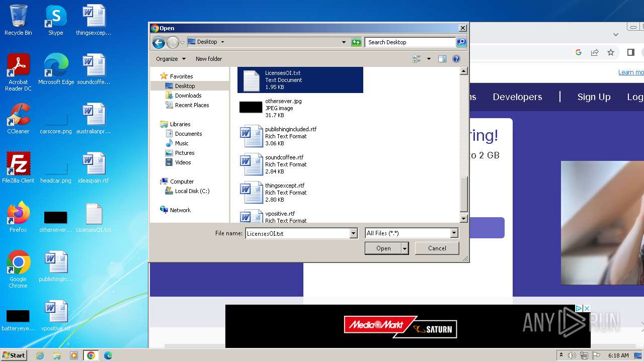This screenshot has width=644, height=362.
Task: Show hidden system tray icons
Action: click(x=561, y=355)
